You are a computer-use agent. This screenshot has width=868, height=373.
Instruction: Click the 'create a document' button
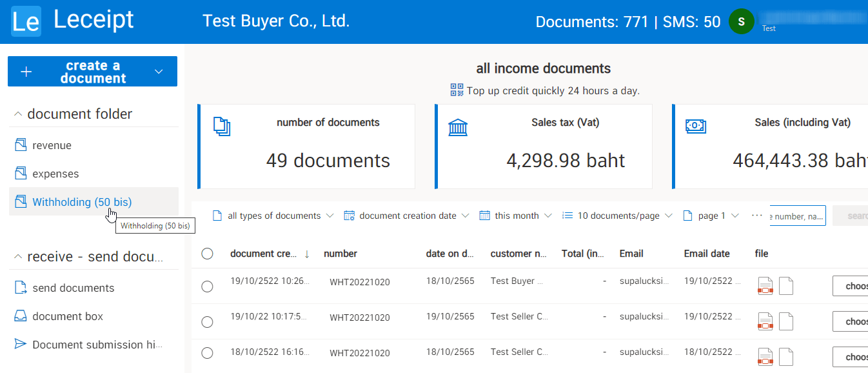(92, 71)
